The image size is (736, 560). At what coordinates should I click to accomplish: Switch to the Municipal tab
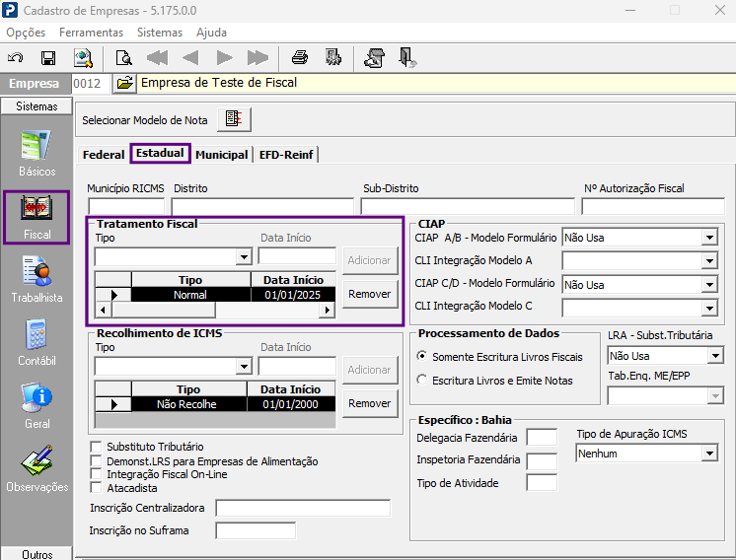click(221, 155)
